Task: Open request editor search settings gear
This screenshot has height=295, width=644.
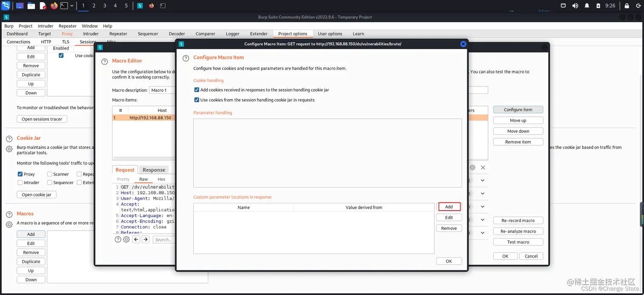Action: point(126,240)
